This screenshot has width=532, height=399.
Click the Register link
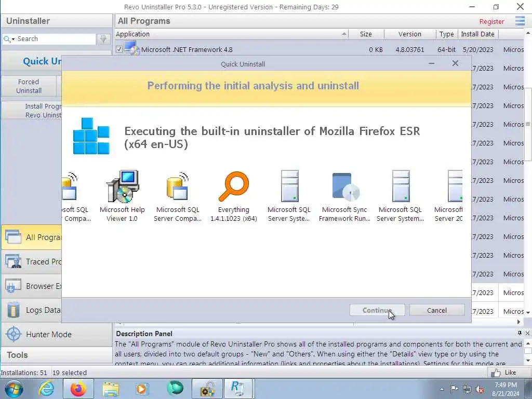pos(491,21)
